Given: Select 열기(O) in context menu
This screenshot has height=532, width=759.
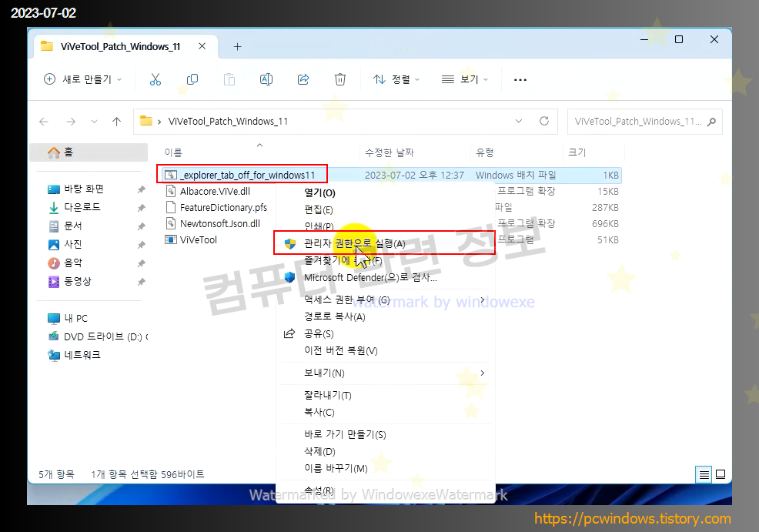Looking at the screenshot, I should point(386,192).
